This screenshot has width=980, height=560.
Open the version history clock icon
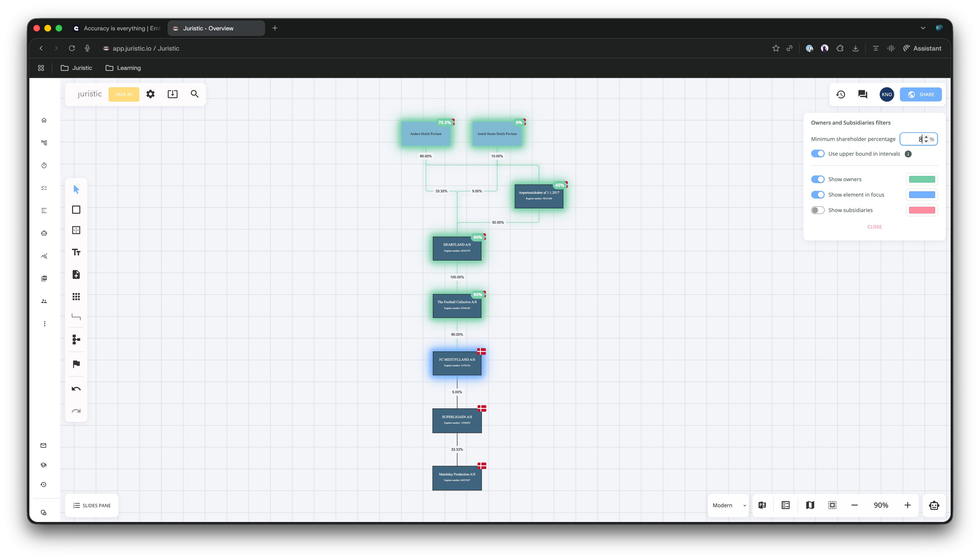click(840, 95)
